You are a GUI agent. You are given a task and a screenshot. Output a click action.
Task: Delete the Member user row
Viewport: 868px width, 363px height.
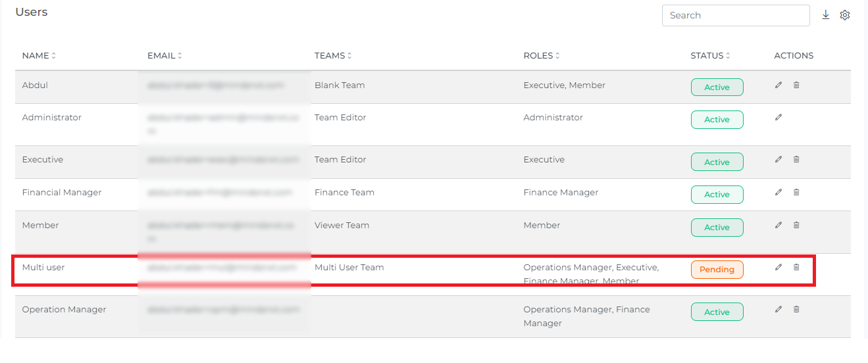(796, 225)
